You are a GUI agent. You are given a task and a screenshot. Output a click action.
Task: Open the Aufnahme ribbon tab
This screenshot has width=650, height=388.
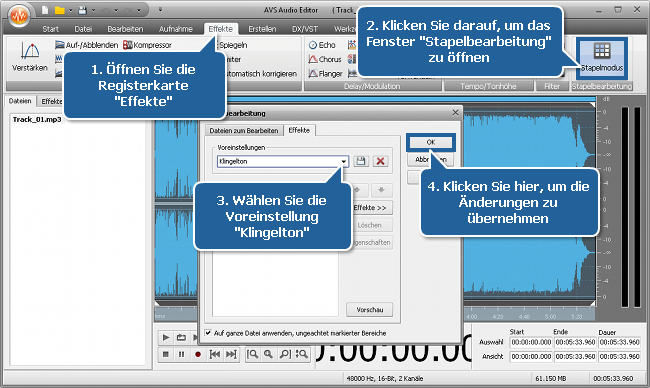pyautogui.click(x=175, y=29)
